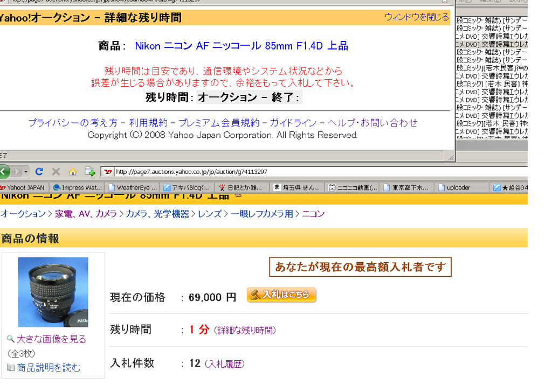Open the 日記とか雑 bookmark
The height and width of the screenshot is (392, 552).
coord(241,188)
